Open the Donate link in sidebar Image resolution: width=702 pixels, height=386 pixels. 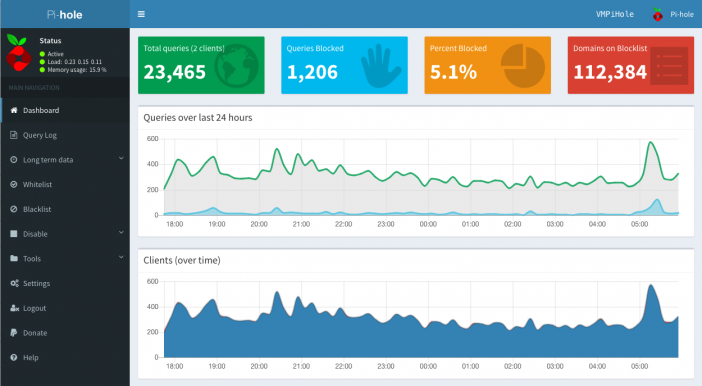click(x=65, y=333)
